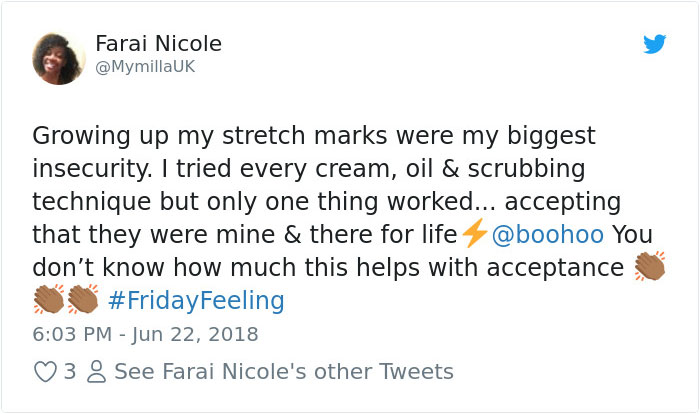Click the clapping emoji after the word acceptance
This screenshot has height=414, width=700.
649,267
